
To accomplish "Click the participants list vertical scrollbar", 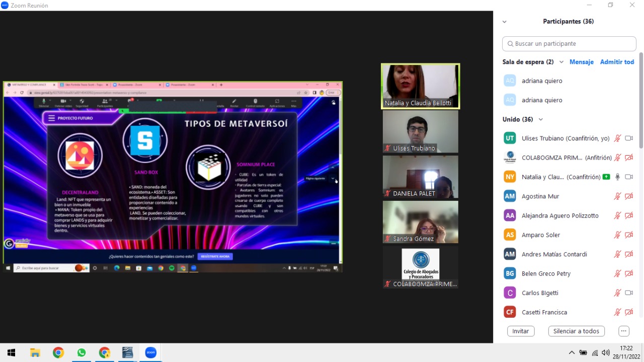I will coord(640,101).
